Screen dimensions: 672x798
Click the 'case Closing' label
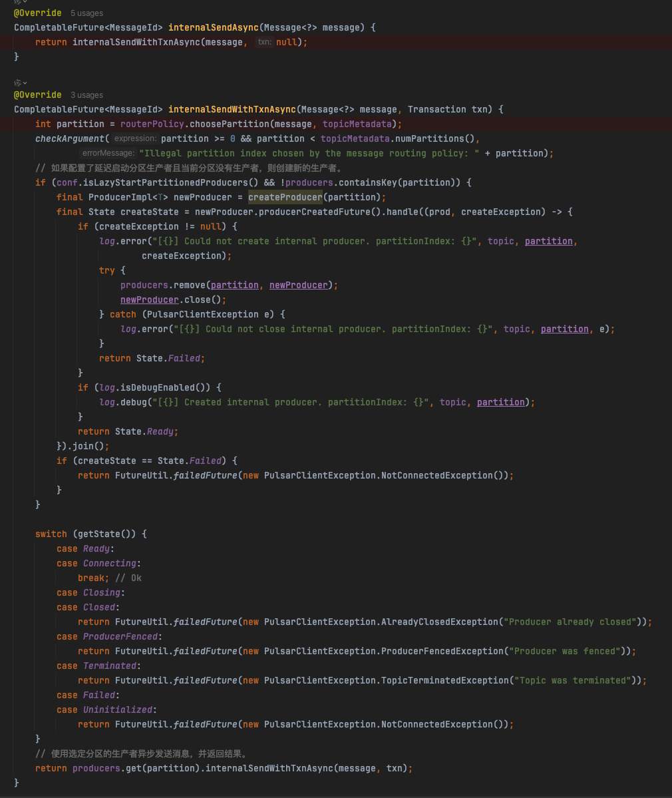tap(90, 593)
